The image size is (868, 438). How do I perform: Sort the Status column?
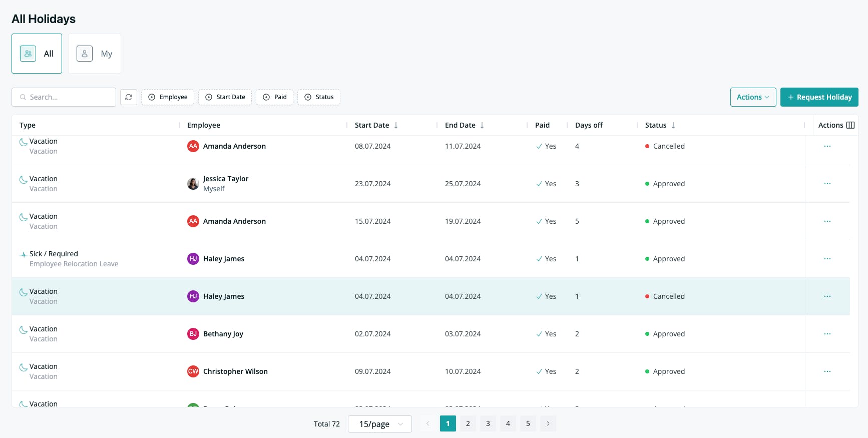673,125
